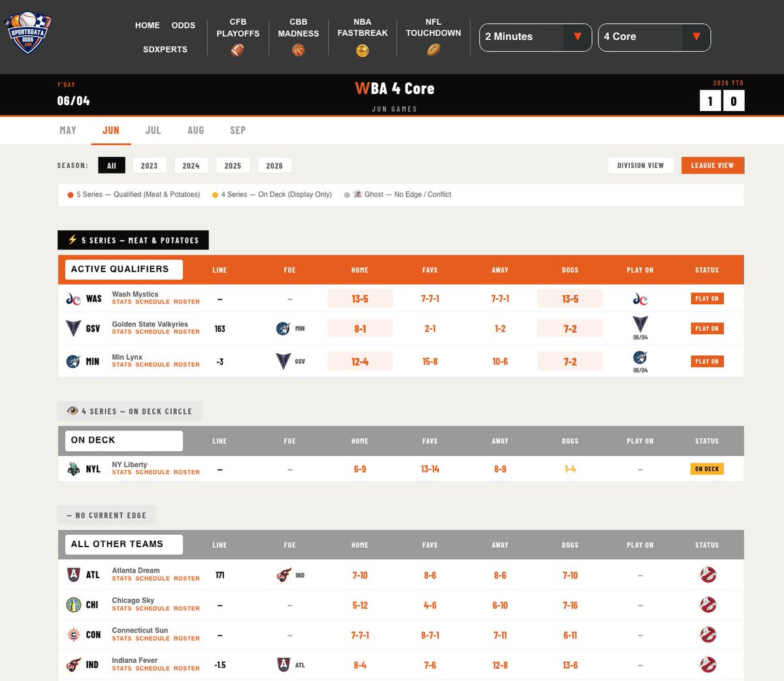Select the All season filter

(112, 166)
